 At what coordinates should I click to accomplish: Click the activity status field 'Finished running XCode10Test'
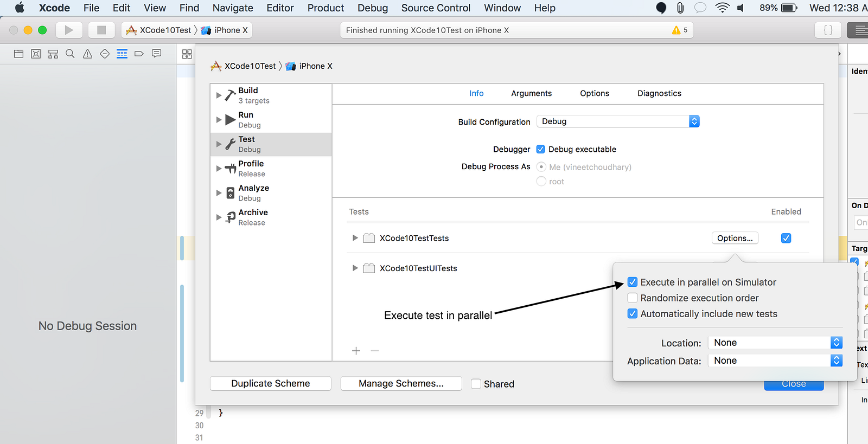point(517,30)
